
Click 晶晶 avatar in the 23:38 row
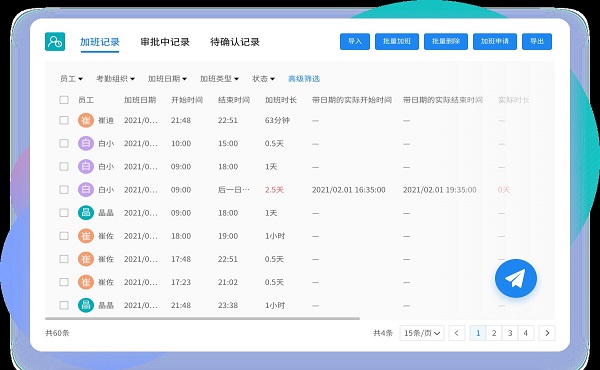86,305
